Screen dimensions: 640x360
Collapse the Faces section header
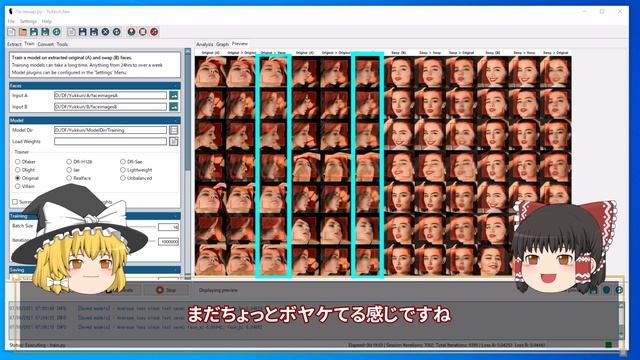(x=95, y=86)
